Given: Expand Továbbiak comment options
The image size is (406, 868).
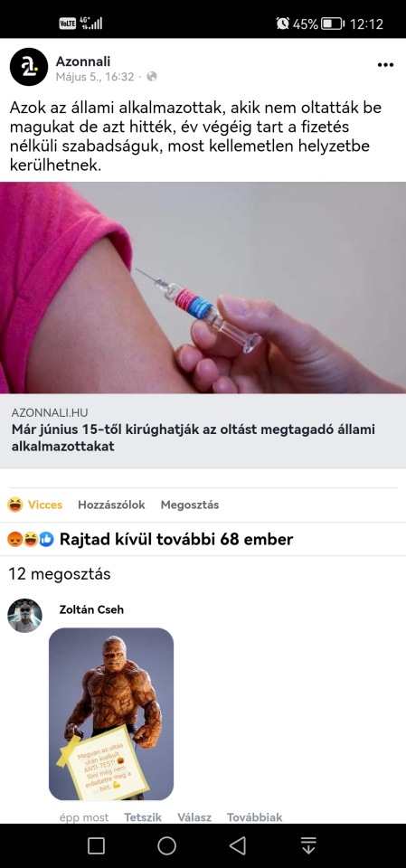Looking at the screenshot, I should pyautogui.click(x=255, y=817).
